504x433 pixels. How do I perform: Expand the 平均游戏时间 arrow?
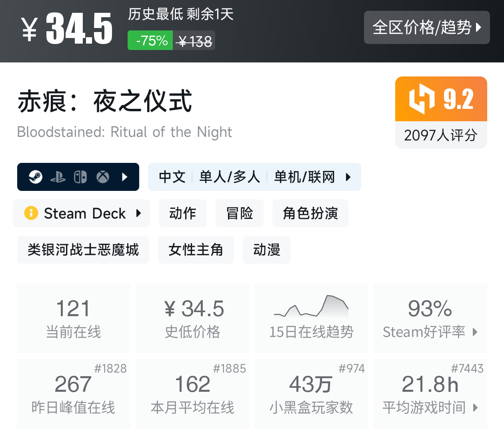[475, 407]
